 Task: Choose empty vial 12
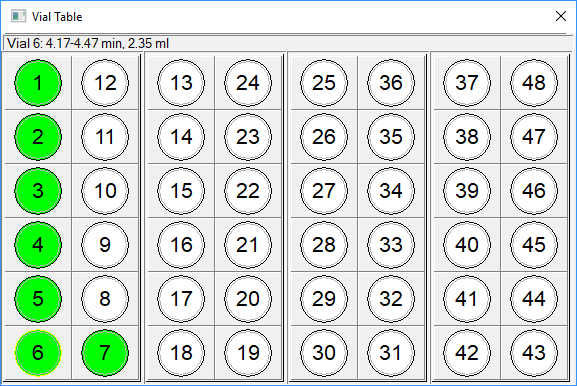pos(105,83)
